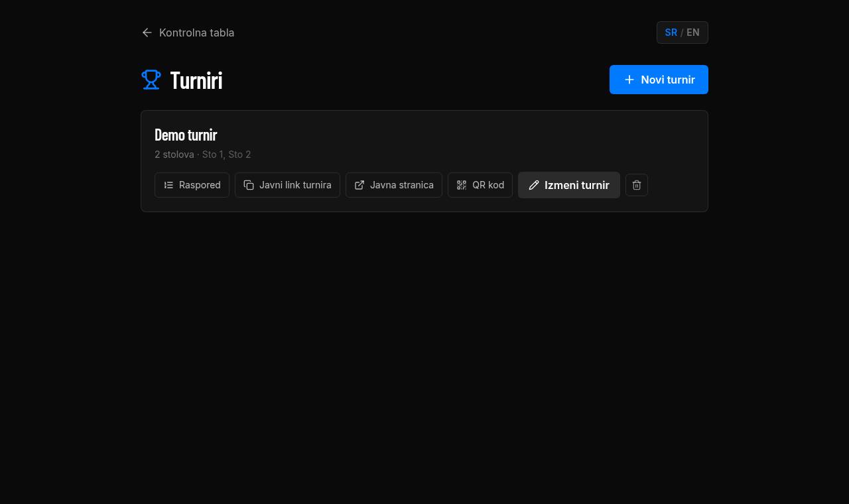Go back to Kontrolna tabla
The image size is (849, 504).
click(188, 32)
